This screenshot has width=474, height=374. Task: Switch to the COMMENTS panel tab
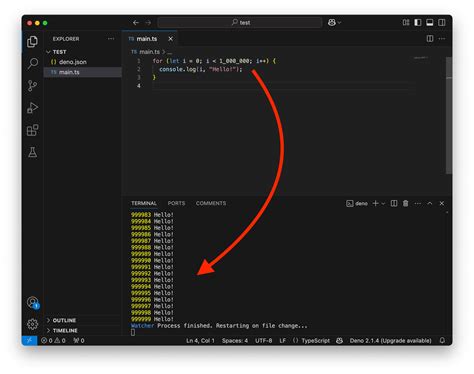click(211, 203)
